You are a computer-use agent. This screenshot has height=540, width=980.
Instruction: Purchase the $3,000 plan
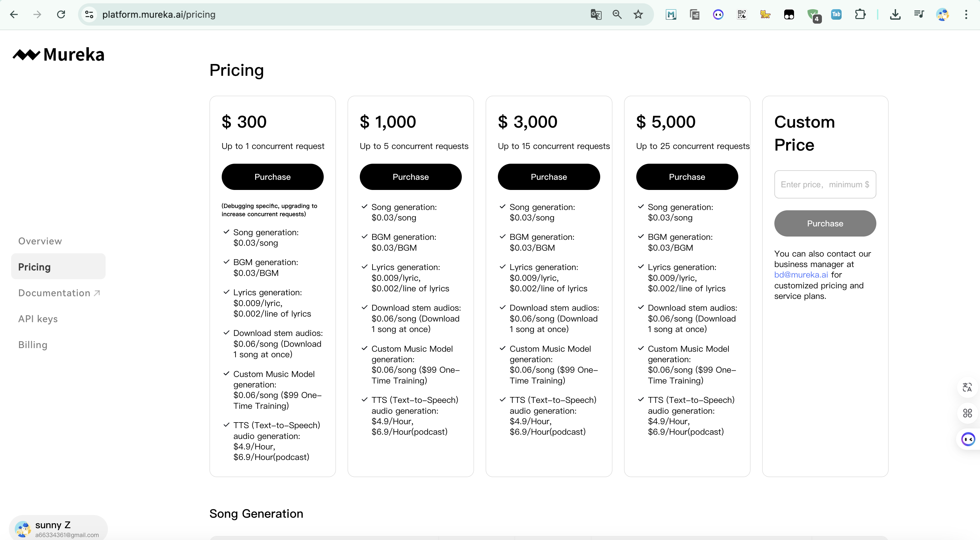pyautogui.click(x=549, y=177)
